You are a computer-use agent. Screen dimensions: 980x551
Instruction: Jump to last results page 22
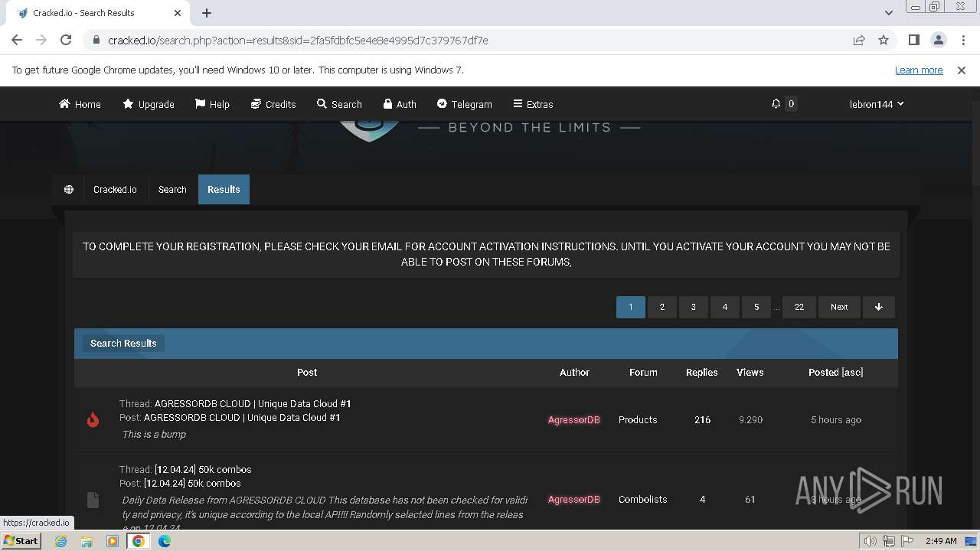[x=799, y=307]
